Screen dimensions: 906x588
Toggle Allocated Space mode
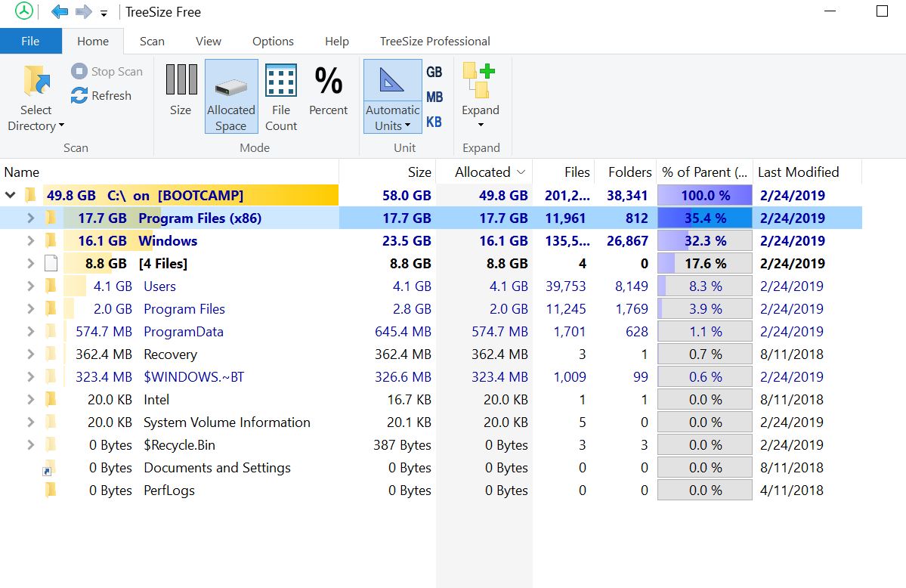click(231, 97)
